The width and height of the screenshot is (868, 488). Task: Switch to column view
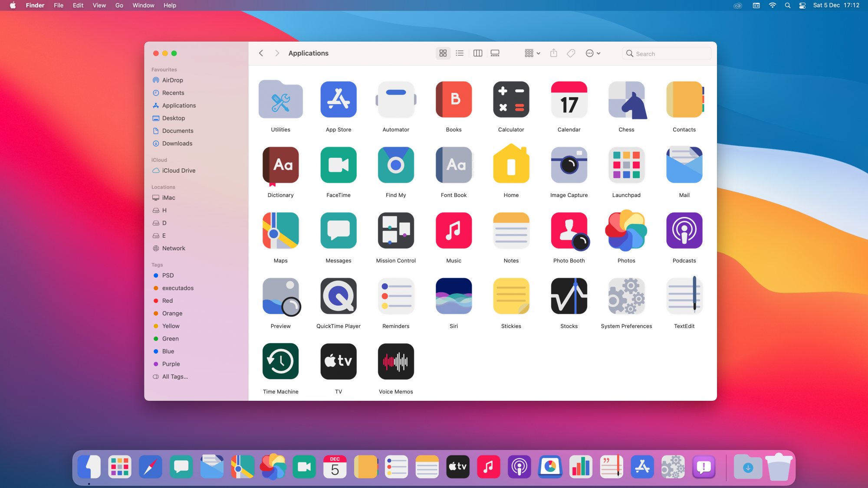pyautogui.click(x=478, y=53)
